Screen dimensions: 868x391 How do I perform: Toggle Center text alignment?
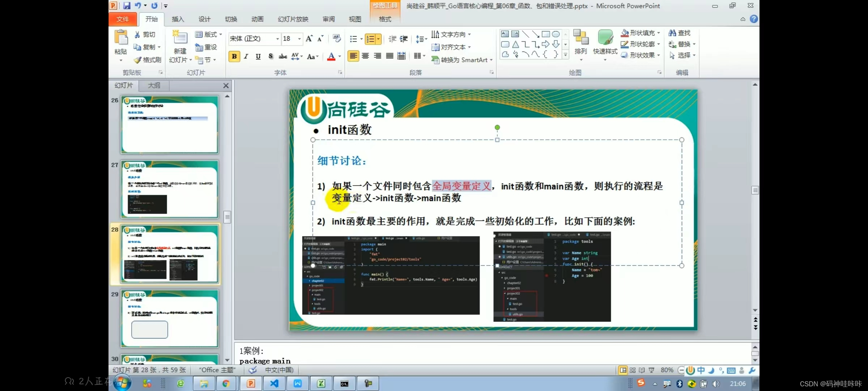(366, 56)
